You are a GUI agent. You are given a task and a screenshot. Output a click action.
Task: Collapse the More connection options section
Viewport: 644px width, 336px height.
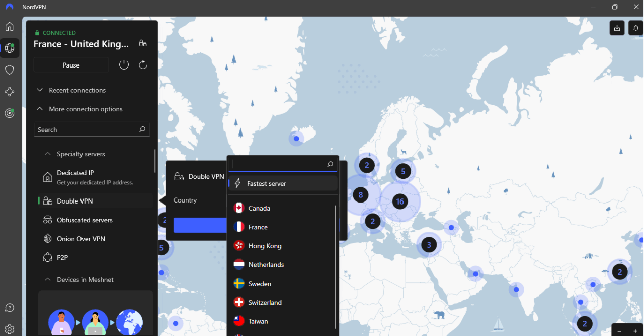click(86, 109)
